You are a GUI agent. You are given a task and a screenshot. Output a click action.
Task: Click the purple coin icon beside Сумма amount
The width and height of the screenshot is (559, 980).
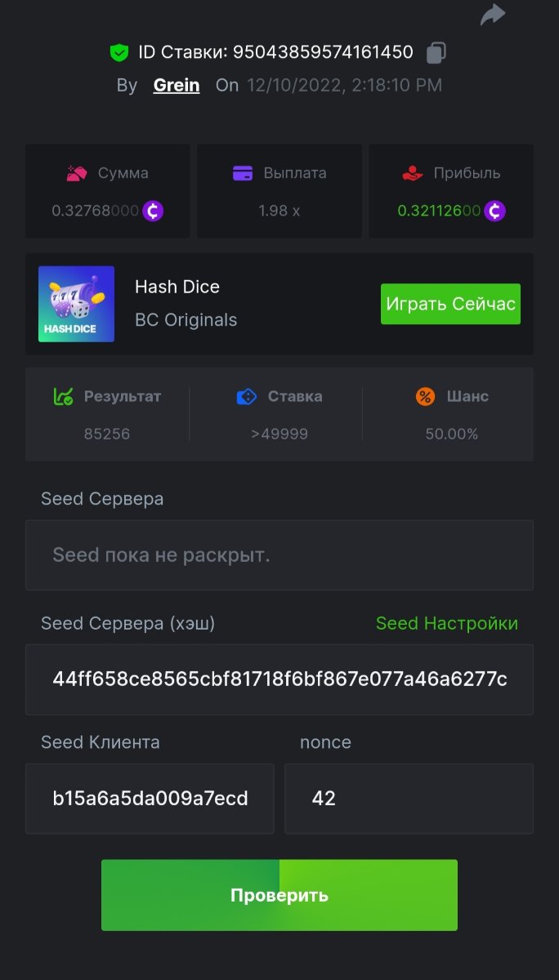click(x=153, y=211)
